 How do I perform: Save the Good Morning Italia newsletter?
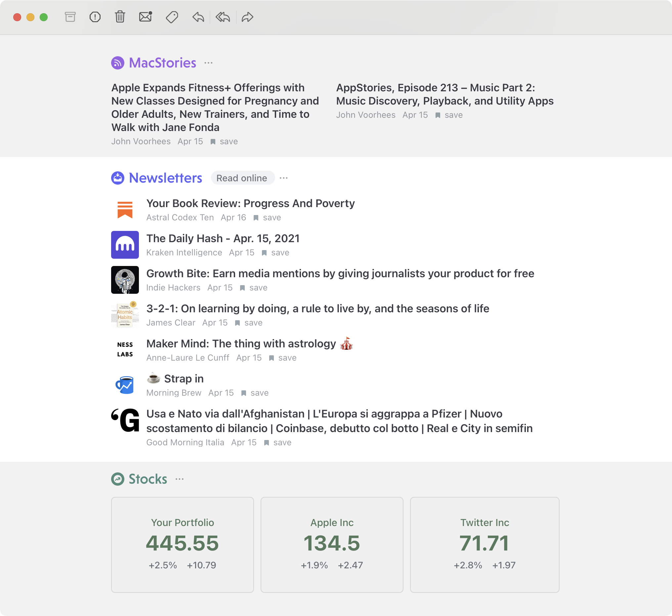click(x=278, y=442)
